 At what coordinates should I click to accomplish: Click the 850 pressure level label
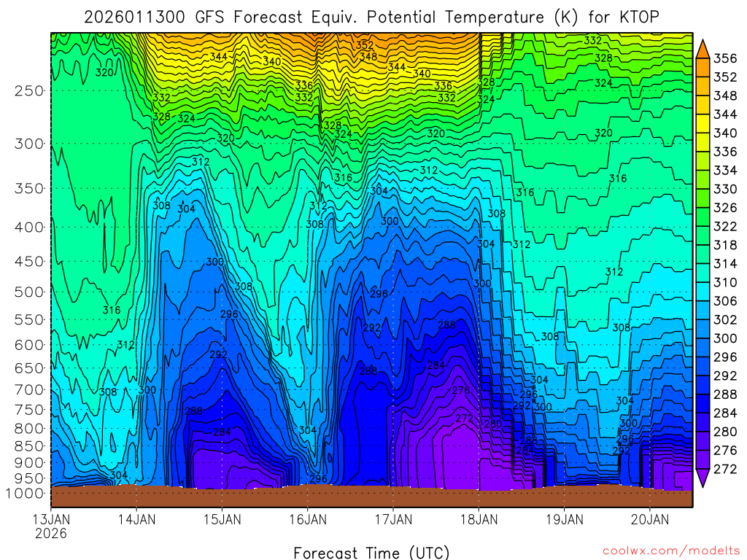[28, 446]
